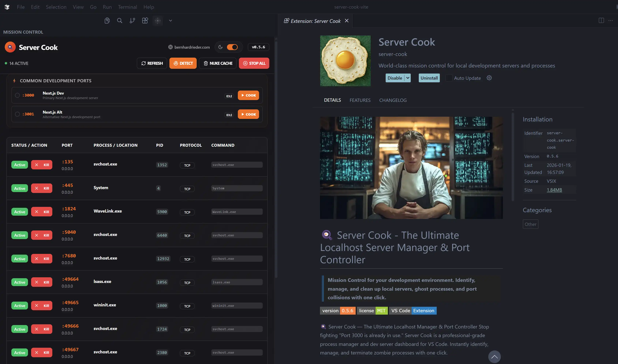Click the Active badge for WaveLink.exe
The height and width of the screenshot is (364, 618).
20,212
